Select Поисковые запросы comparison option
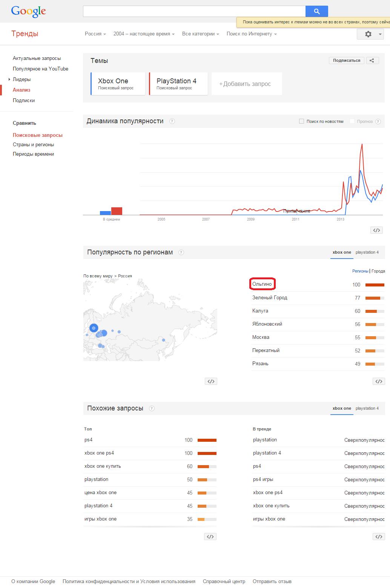 coord(38,135)
